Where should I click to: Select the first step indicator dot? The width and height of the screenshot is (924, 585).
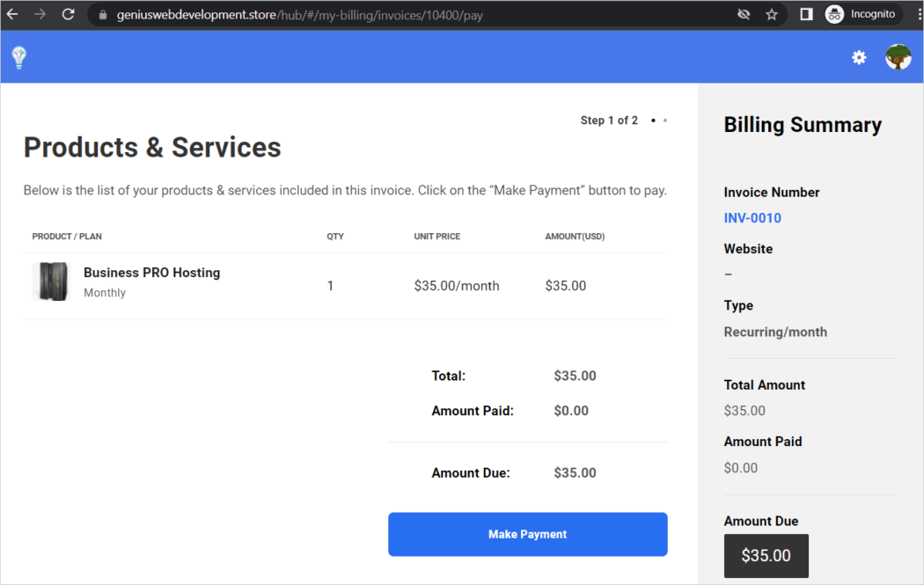(x=652, y=120)
